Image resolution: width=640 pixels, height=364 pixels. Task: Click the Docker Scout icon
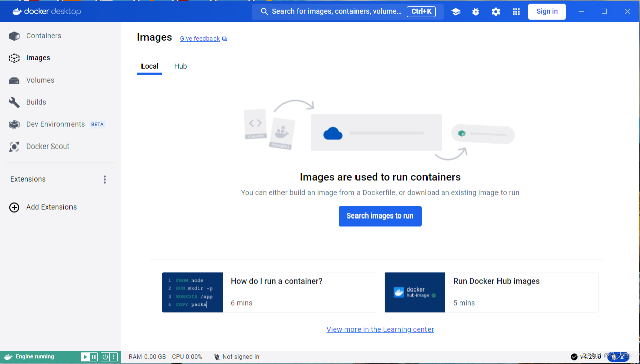(14, 147)
